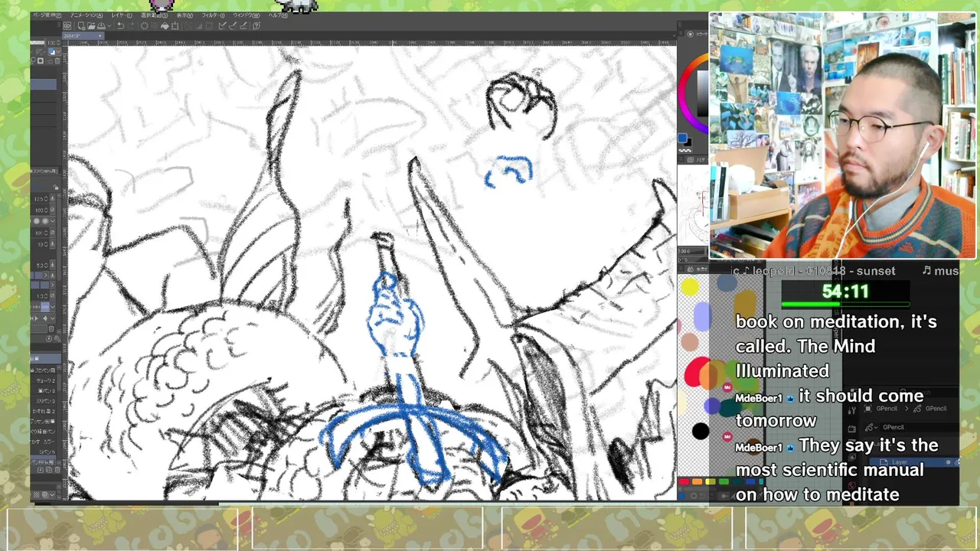The image size is (980, 551).
Task: Open the ウィンドウ(W) menu
Action: [x=247, y=15]
